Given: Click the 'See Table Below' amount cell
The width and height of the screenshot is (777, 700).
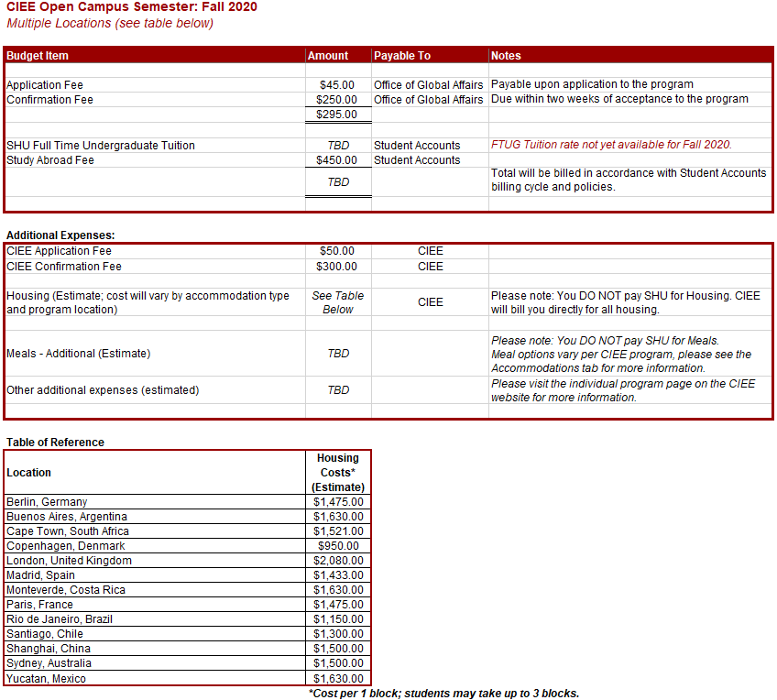Looking at the screenshot, I should tap(338, 302).
